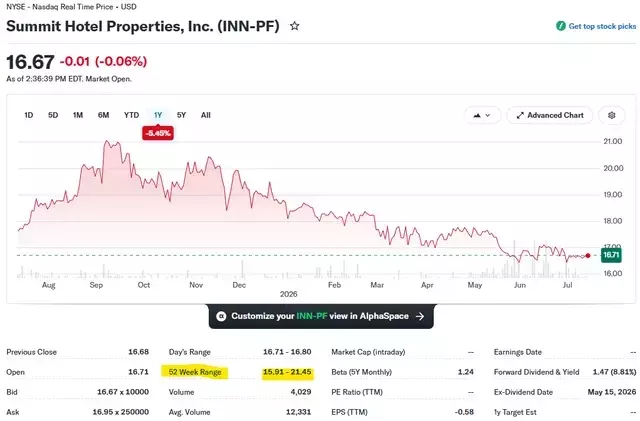This screenshot has height=421, width=640.
Task: Switch chart to 5D range
Action: 53,115
